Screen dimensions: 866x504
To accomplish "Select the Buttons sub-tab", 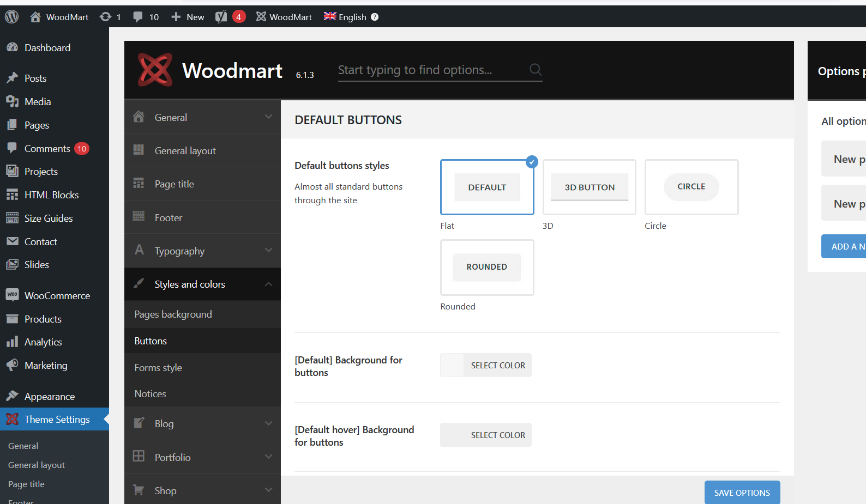I will click(x=202, y=341).
